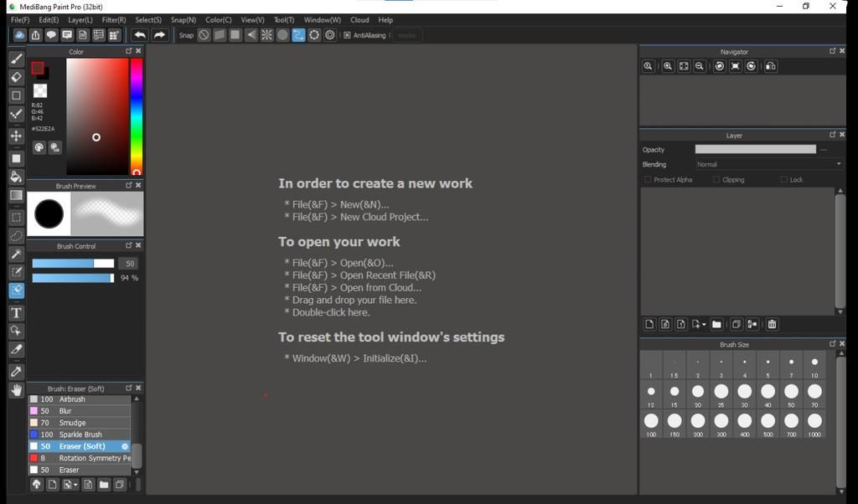Undock the Navigator panel
858x504 pixels.
[832, 51]
